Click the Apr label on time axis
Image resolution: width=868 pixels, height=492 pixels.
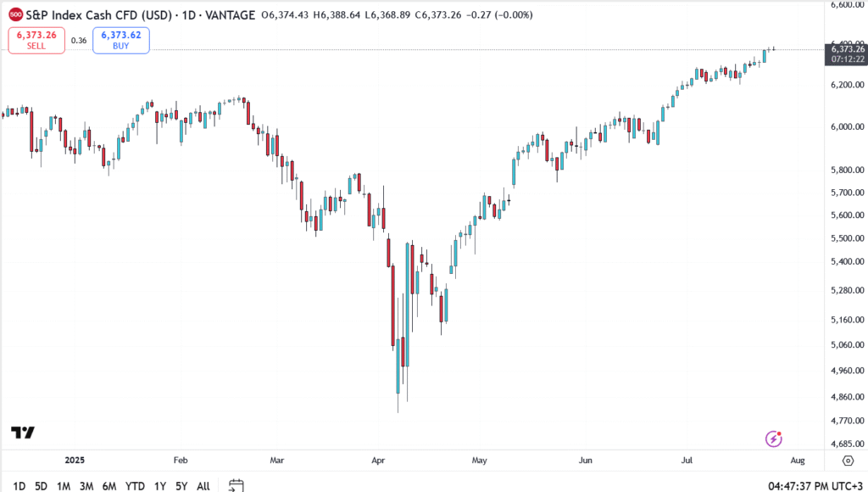(x=378, y=461)
